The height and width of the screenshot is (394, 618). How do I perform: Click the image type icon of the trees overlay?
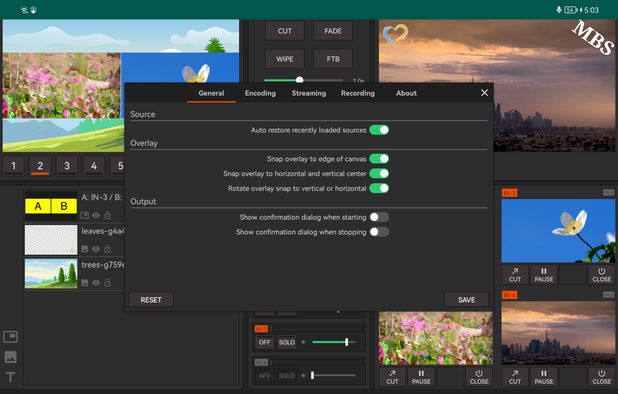(84, 283)
